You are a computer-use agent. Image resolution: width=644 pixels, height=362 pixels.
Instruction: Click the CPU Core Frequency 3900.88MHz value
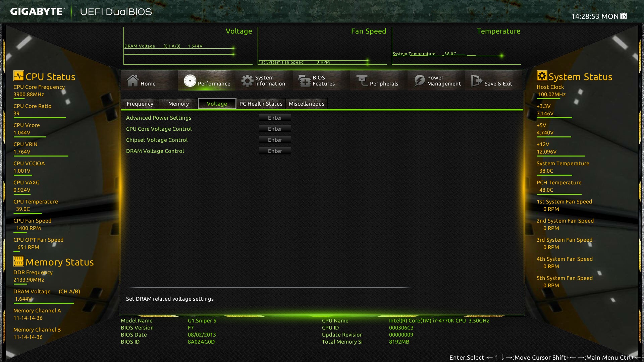pos(29,95)
